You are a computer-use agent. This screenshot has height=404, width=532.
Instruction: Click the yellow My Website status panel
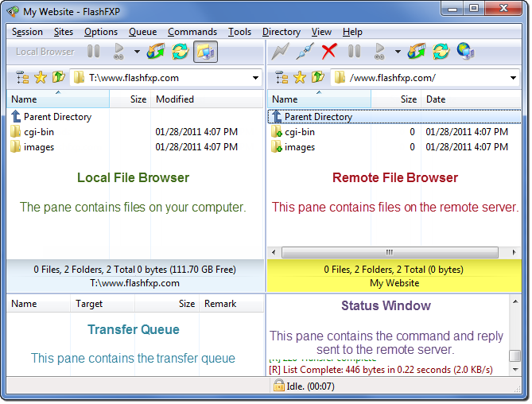click(x=394, y=276)
